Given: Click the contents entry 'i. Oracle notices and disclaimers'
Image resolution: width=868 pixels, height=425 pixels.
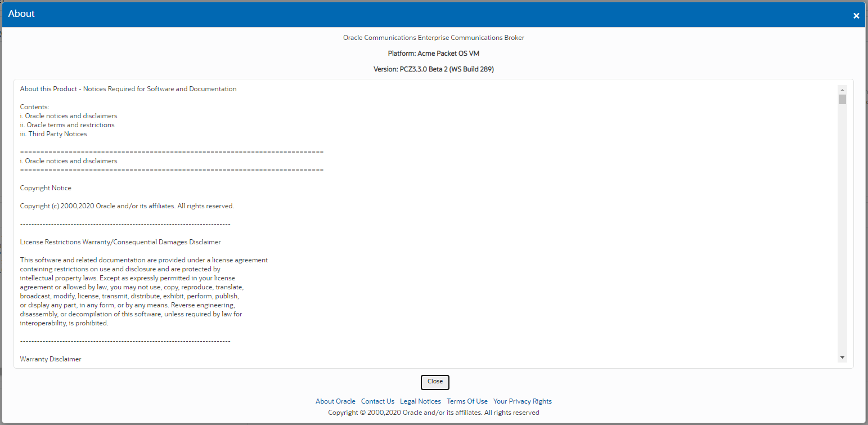Looking at the screenshot, I should coord(69,116).
